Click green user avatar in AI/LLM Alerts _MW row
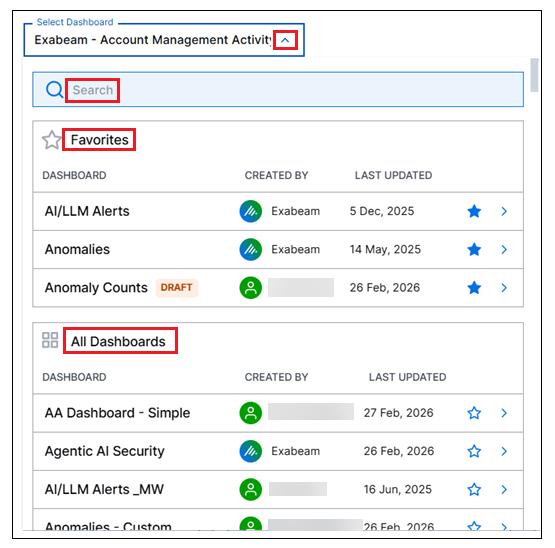The image size is (555, 548). (x=251, y=490)
